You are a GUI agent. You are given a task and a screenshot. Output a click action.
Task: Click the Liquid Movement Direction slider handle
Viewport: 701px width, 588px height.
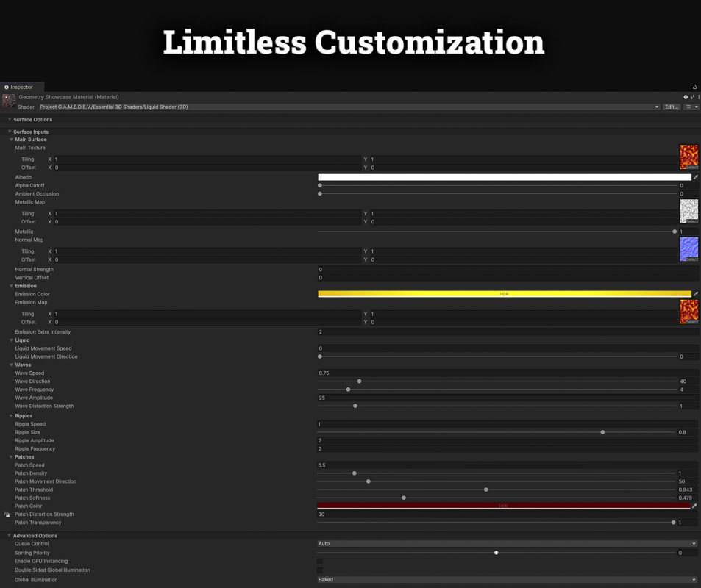pyautogui.click(x=320, y=356)
